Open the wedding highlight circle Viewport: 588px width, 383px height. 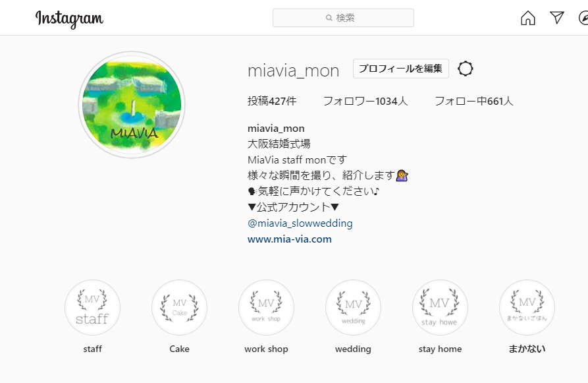[353, 308]
